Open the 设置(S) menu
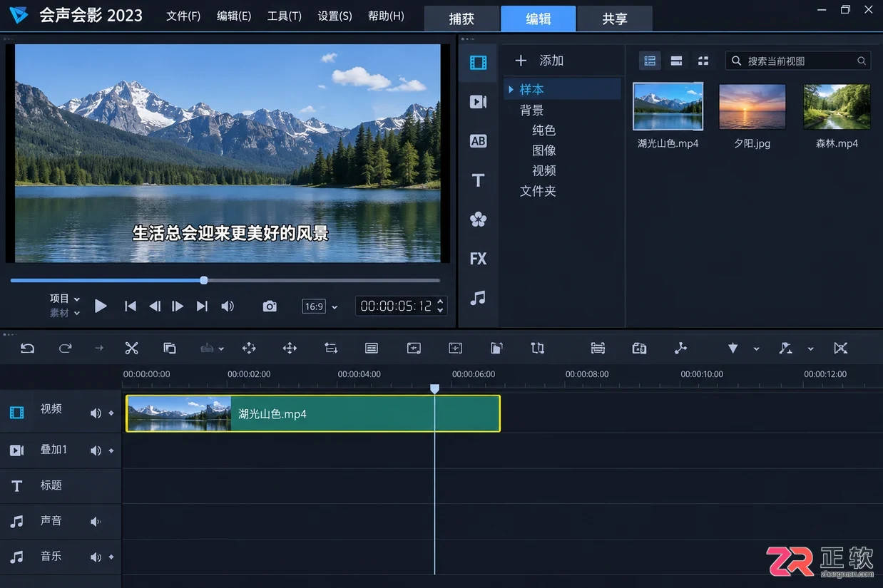The image size is (883, 588). pos(335,16)
